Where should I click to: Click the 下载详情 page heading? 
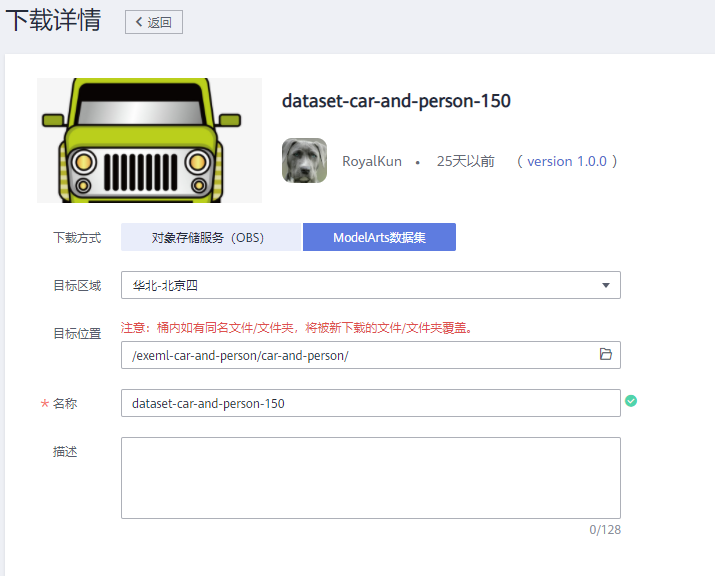53,21
